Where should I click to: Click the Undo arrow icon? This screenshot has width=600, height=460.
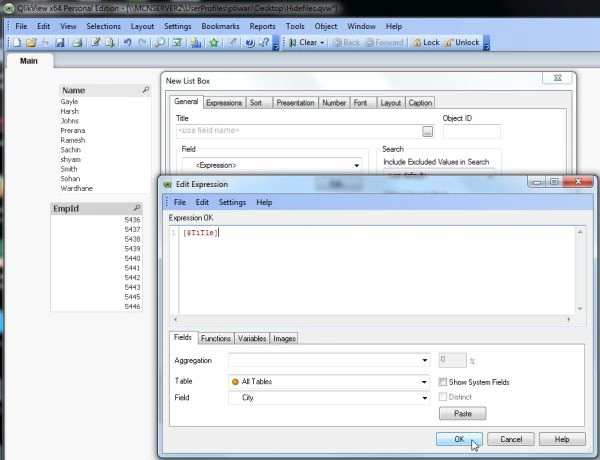tap(127, 42)
